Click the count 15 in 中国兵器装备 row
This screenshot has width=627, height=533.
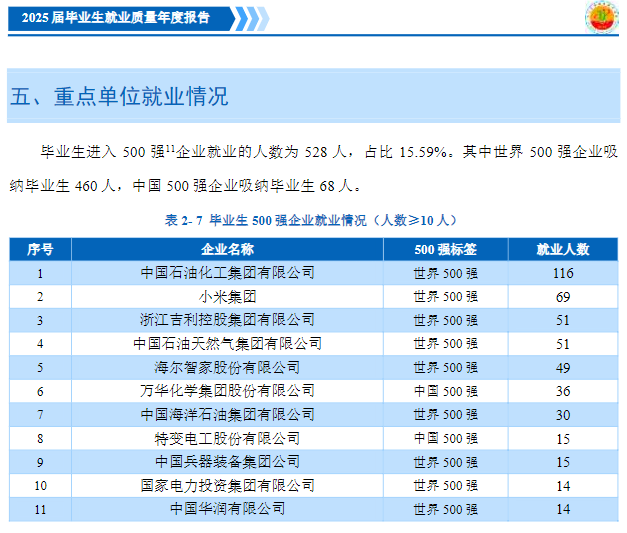tap(563, 462)
